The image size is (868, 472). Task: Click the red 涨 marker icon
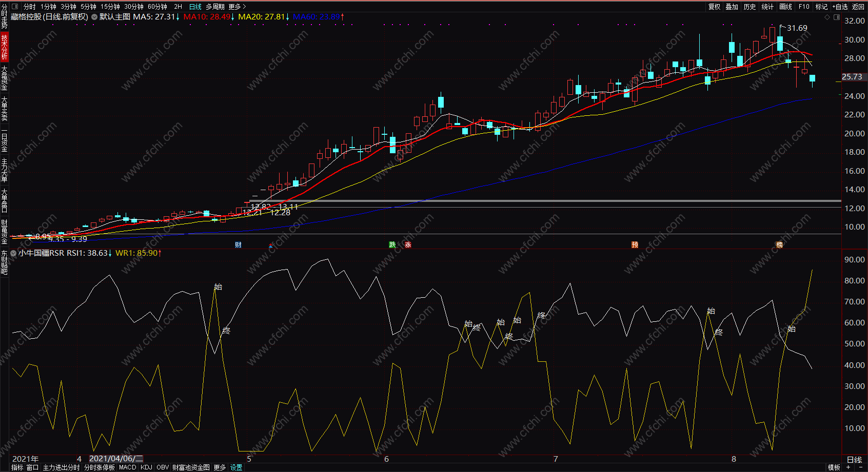pyautogui.click(x=408, y=245)
